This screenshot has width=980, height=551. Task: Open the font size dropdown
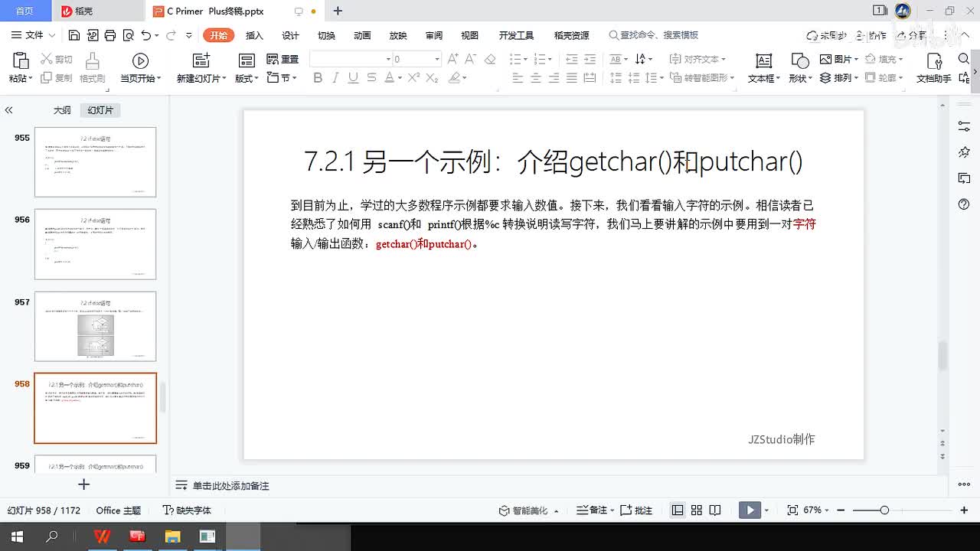[437, 59]
